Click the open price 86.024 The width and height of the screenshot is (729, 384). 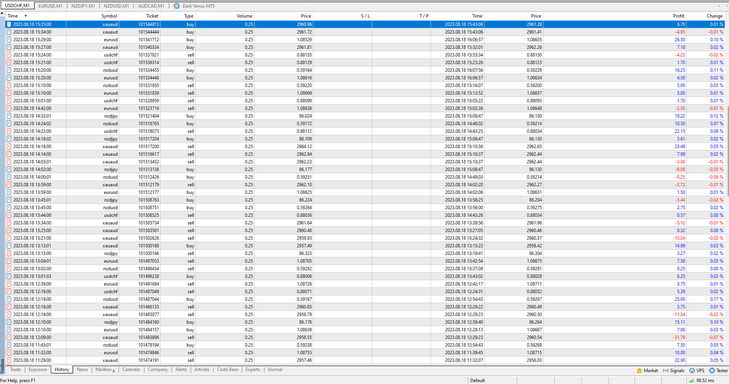click(x=305, y=116)
